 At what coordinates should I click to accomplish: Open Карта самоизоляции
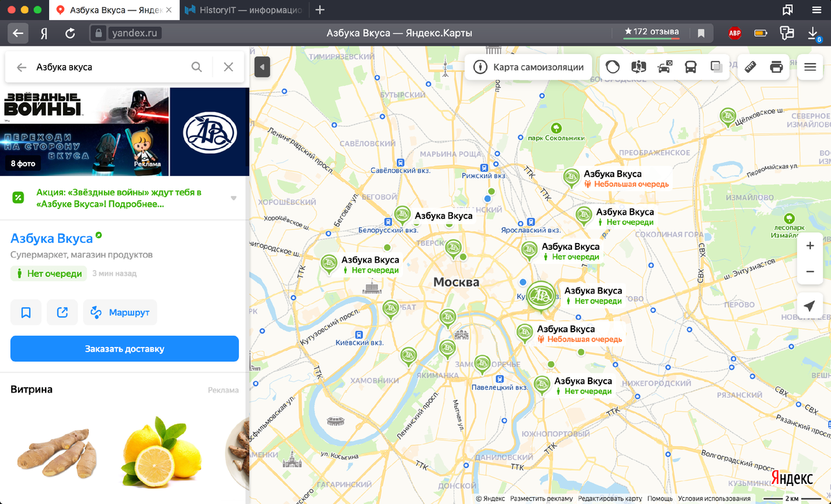tap(528, 67)
